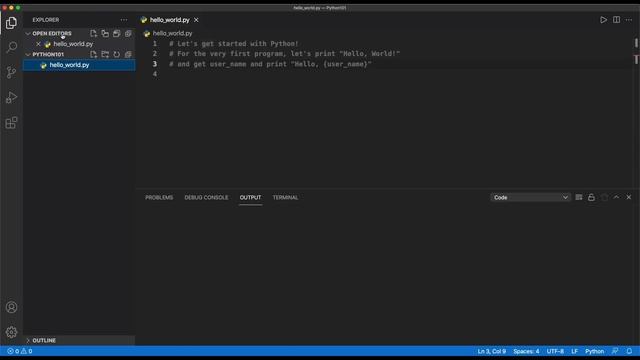
Task: Click the comment about printing "Hello, World!"
Action: [x=284, y=53]
